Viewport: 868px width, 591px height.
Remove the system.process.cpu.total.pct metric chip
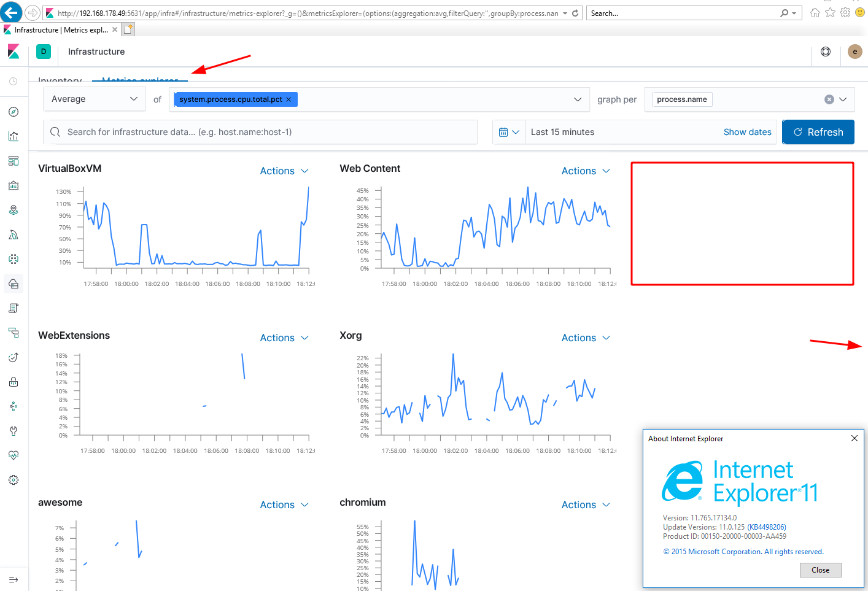pos(289,99)
